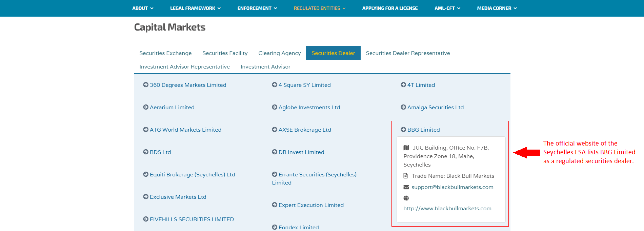Expand the About menu dropdown
The image size is (644, 231).
pyautogui.click(x=143, y=8)
